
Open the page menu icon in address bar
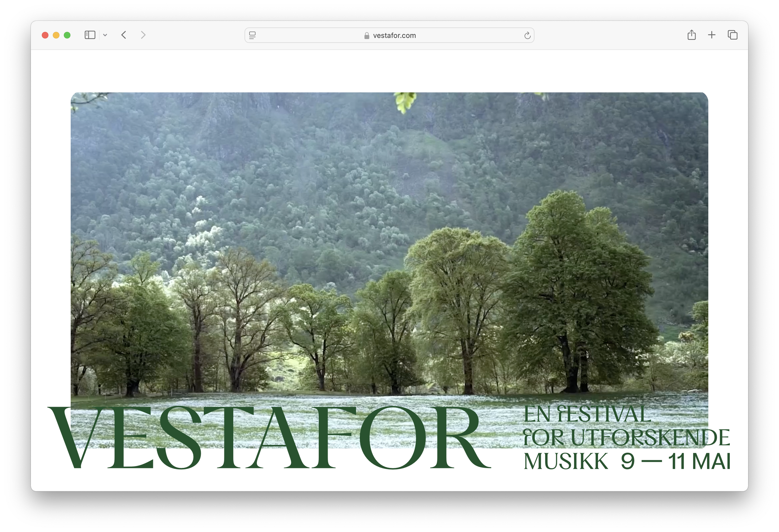[252, 35]
